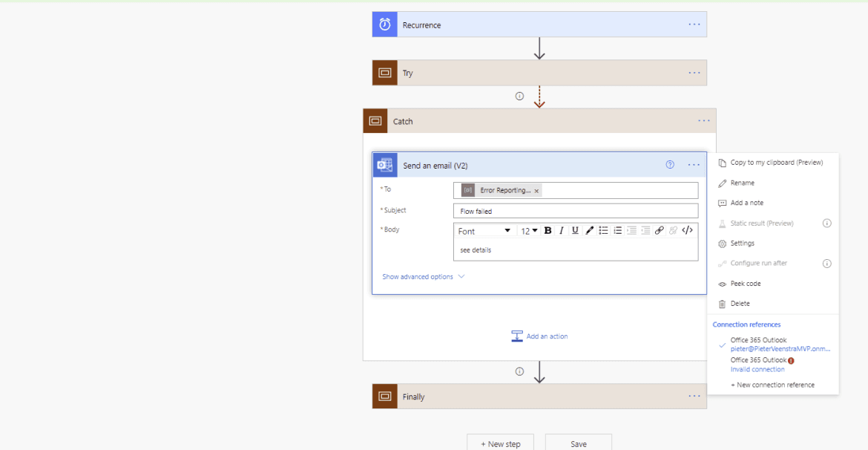This screenshot has width=868, height=450.
Task: Click the To recipient field
Action: (576, 190)
